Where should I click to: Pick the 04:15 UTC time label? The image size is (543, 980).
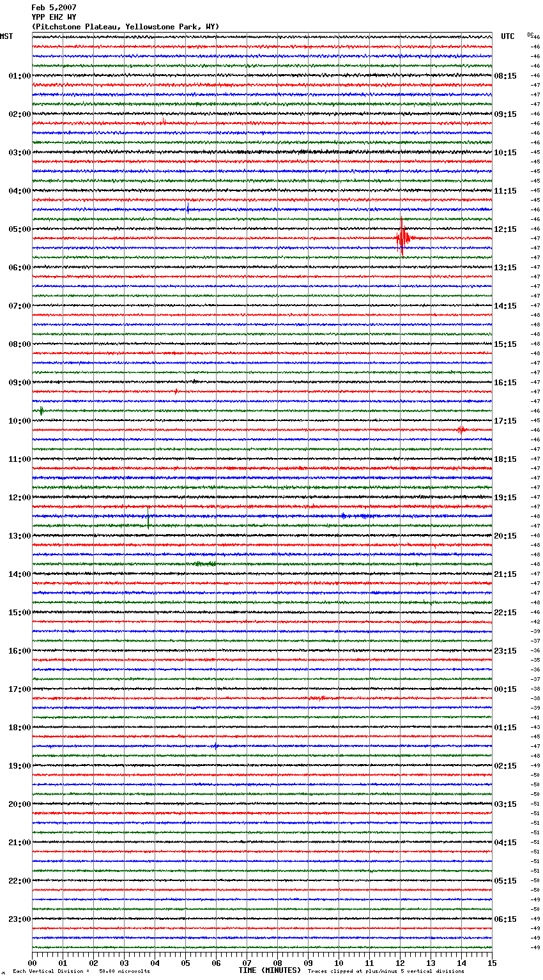tap(505, 843)
